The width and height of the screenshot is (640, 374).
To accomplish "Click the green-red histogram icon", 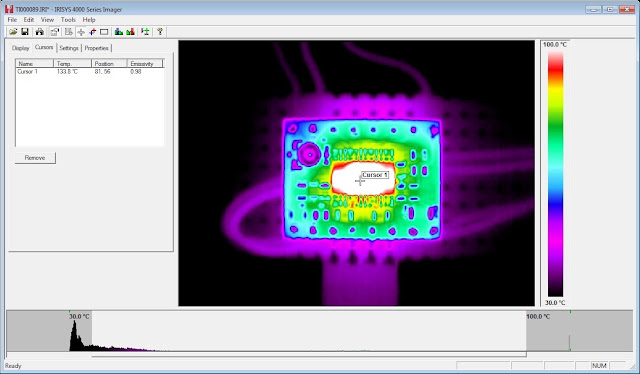I will tap(131, 31).
